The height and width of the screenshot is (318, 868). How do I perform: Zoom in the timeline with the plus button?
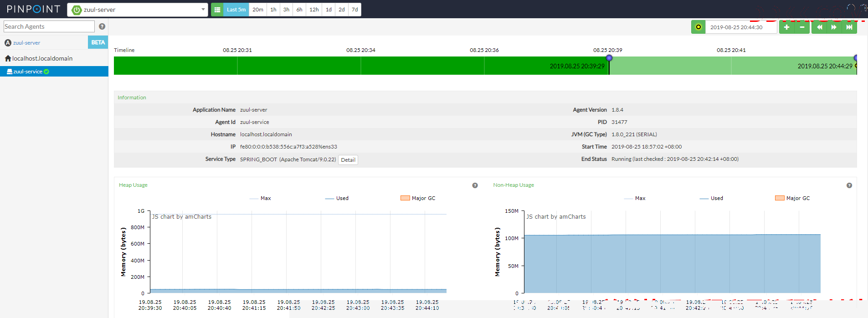coord(786,27)
